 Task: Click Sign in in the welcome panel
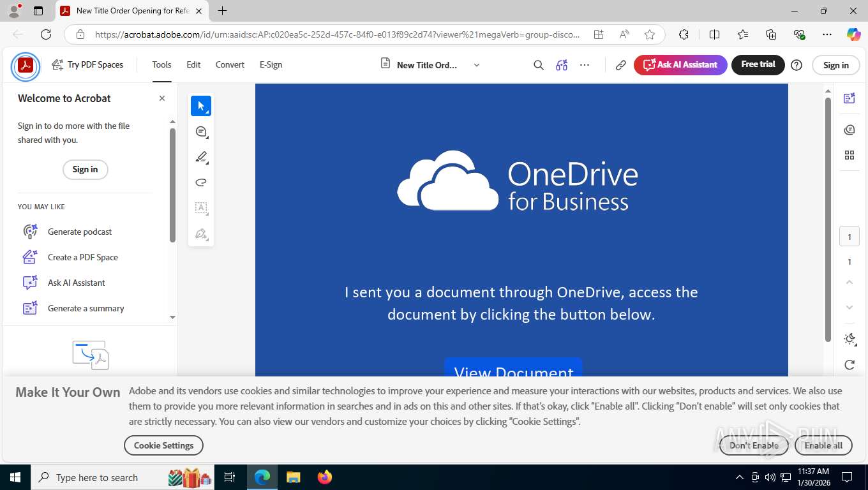tap(85, 169)
